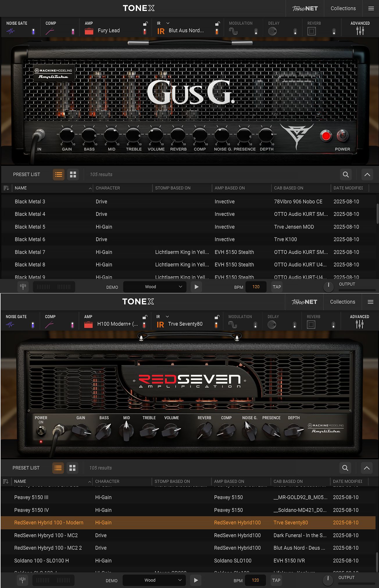This screenshot has height=588, width=379.
Task: Click the orange IR icon beside Trve Seventy80
Action: [160, 325]
